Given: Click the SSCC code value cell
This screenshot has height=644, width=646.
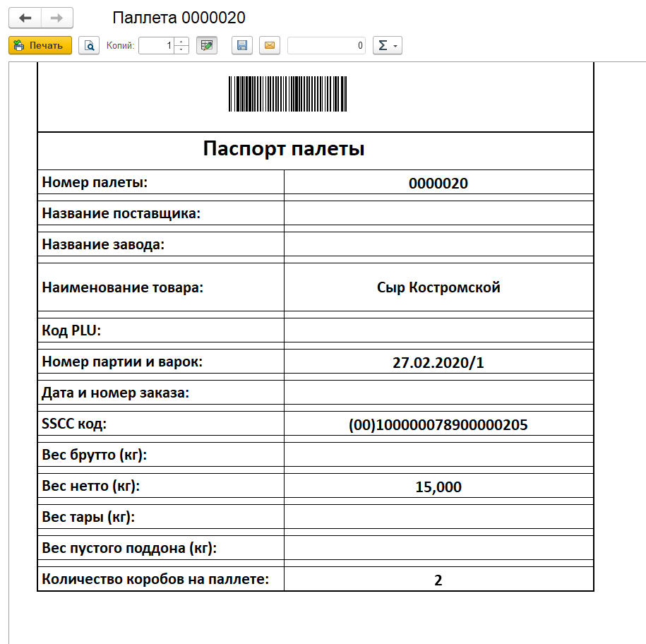Looking at the screenshot, I should tap(438, 425).
